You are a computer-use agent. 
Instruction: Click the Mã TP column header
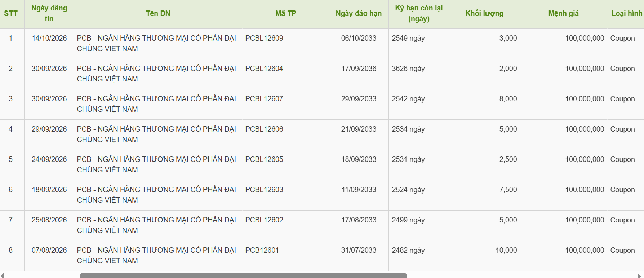(286, 13)
